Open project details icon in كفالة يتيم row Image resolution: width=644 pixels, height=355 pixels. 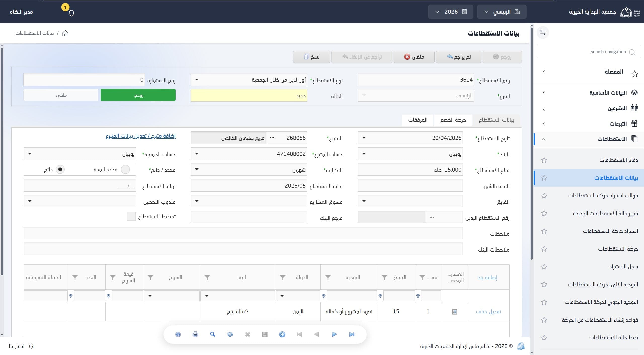click(x=454, y=312)
